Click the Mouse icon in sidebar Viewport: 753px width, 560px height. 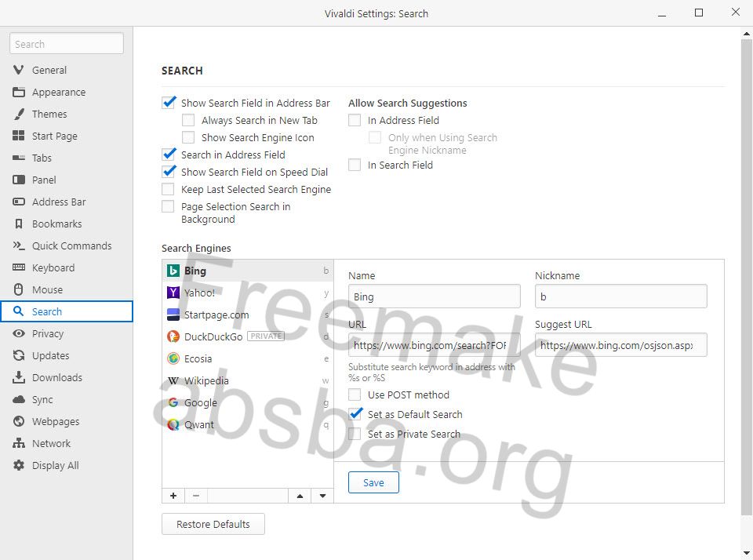coord(18,289)
